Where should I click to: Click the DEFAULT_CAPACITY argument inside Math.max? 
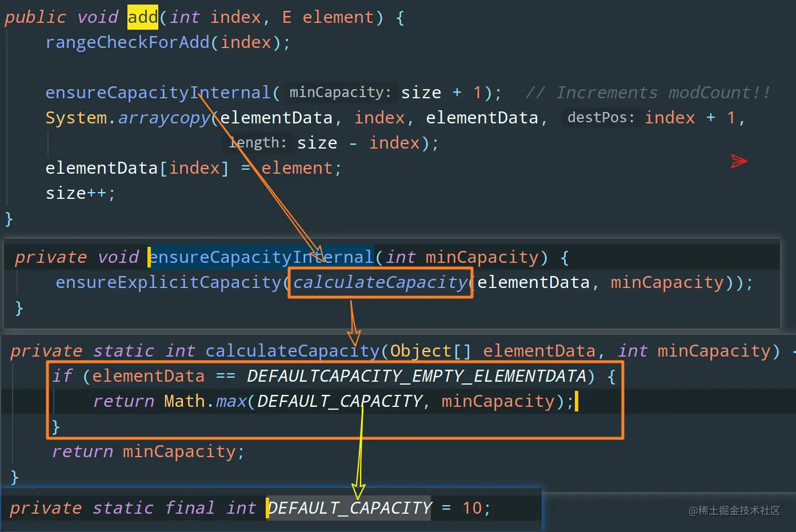click(x=340, y=401)
